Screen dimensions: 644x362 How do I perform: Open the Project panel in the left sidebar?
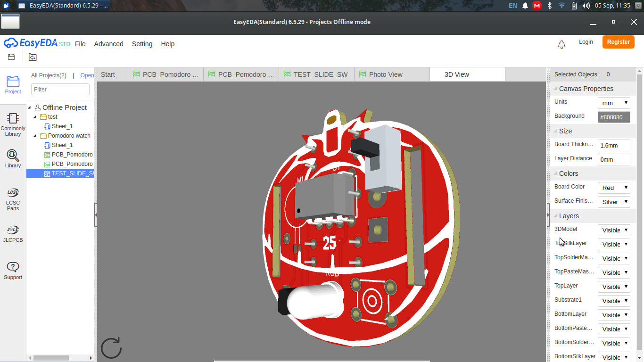(13, 85)
